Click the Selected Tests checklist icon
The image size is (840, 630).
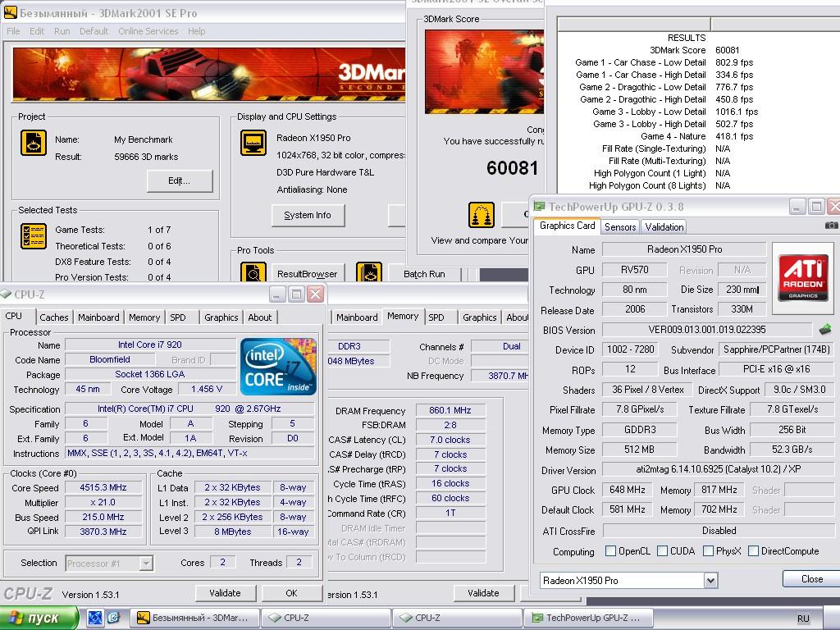coord(33,236)
